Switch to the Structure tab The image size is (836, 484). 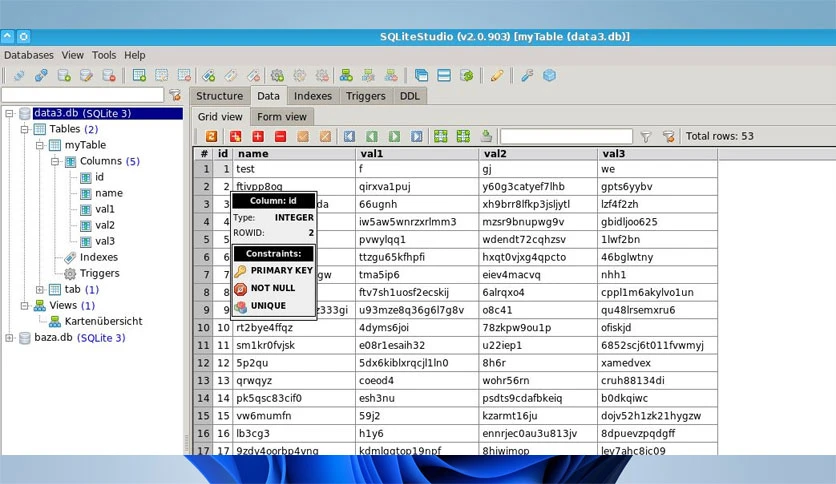coord(220,96)
